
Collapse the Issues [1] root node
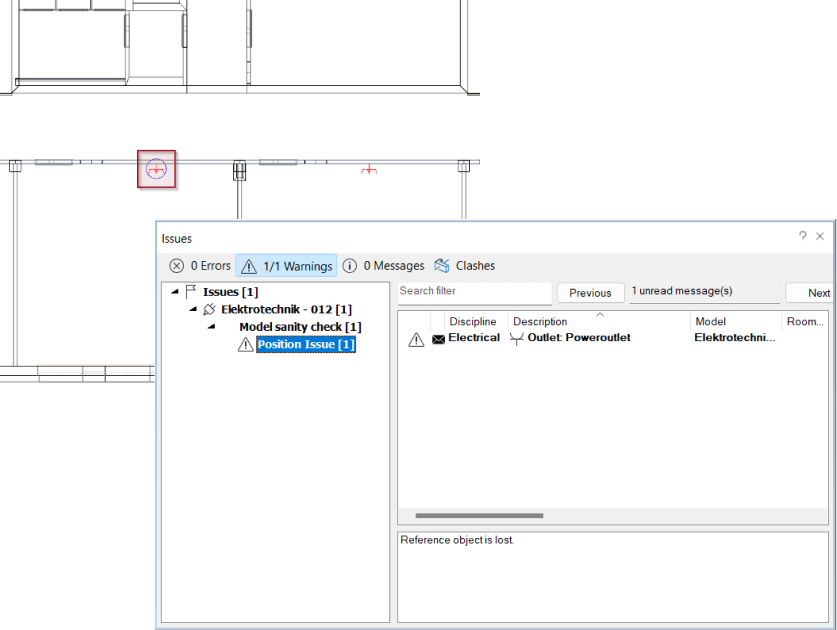(x=175, y=292)
